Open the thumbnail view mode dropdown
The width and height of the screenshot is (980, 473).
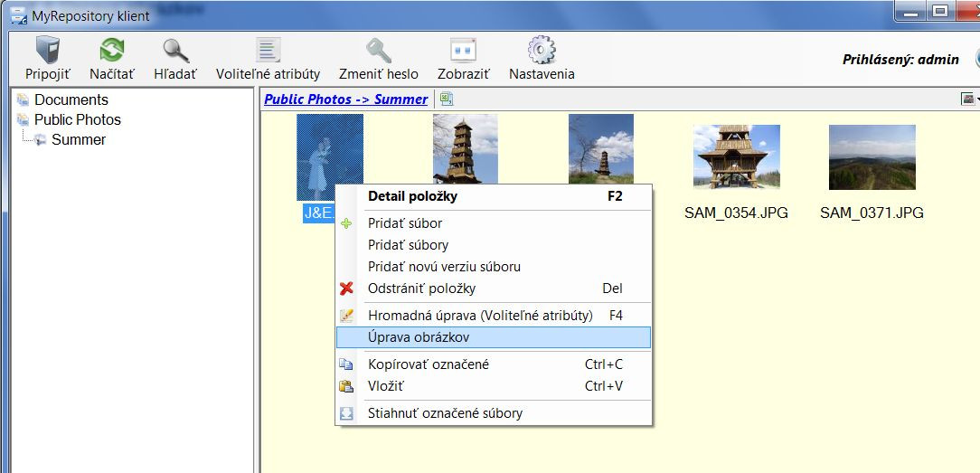click(969, 99)
